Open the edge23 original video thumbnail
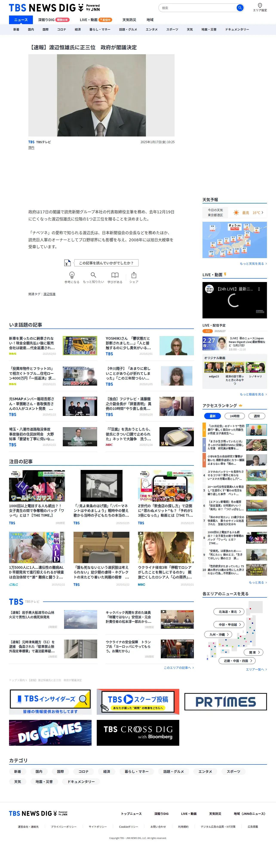The height and width of the screenshot is (868, 276). pyautogui.click(x=214, y=367)
